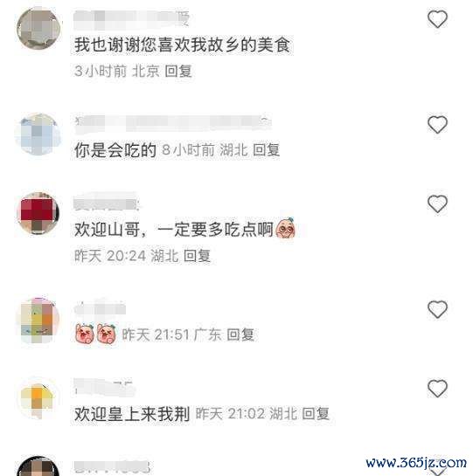View the red avatar profile of '欢迎山哥' commenter
The width and height of the screenshot is (473, 476).
(x=38, y=213)
